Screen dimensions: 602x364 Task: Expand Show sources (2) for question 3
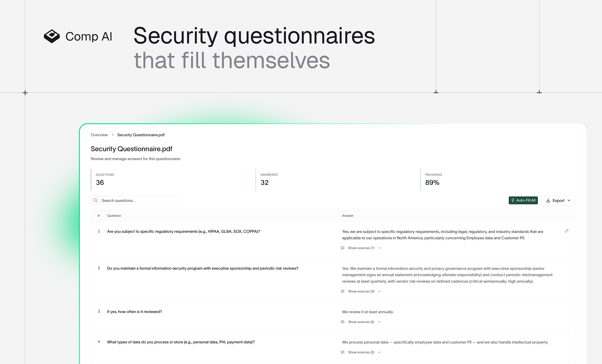pos(361,322)
